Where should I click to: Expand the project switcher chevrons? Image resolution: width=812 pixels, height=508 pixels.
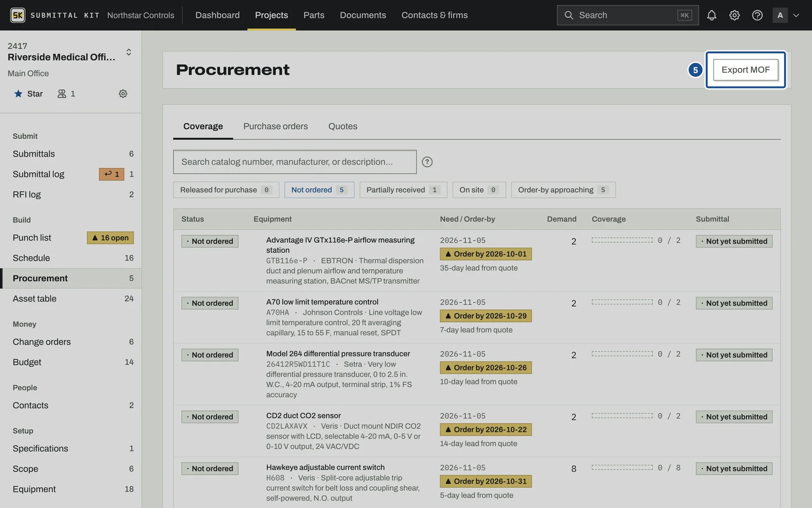point(129,52)
